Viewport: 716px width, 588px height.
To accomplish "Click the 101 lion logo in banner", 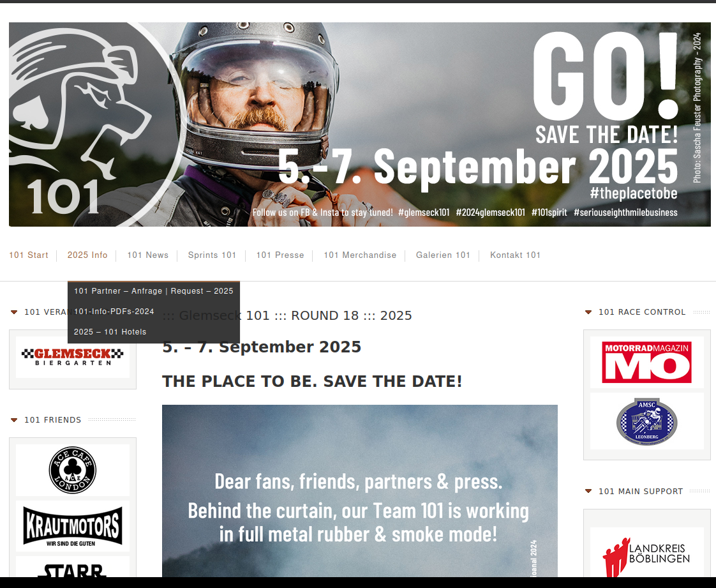I will tap(88, 124).
